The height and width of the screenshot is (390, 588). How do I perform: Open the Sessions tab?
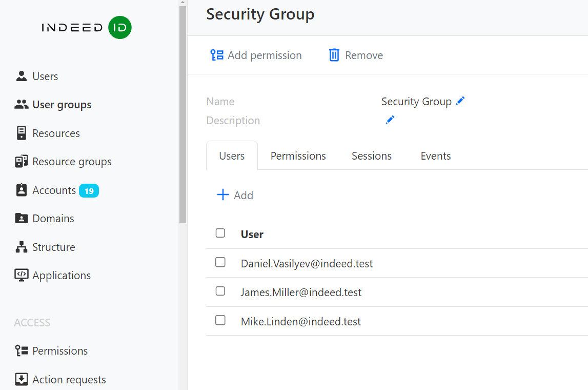[x=371, y=156]
